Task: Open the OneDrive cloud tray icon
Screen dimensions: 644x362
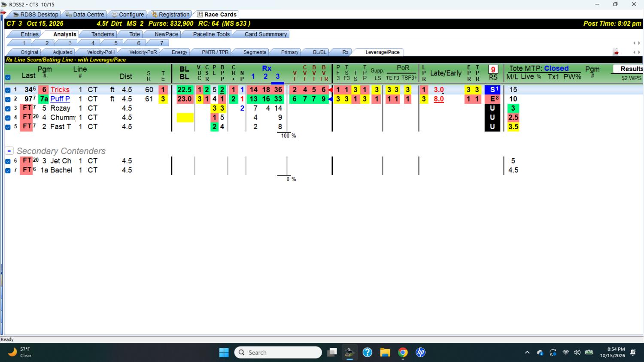Action: tap(540, 353)
